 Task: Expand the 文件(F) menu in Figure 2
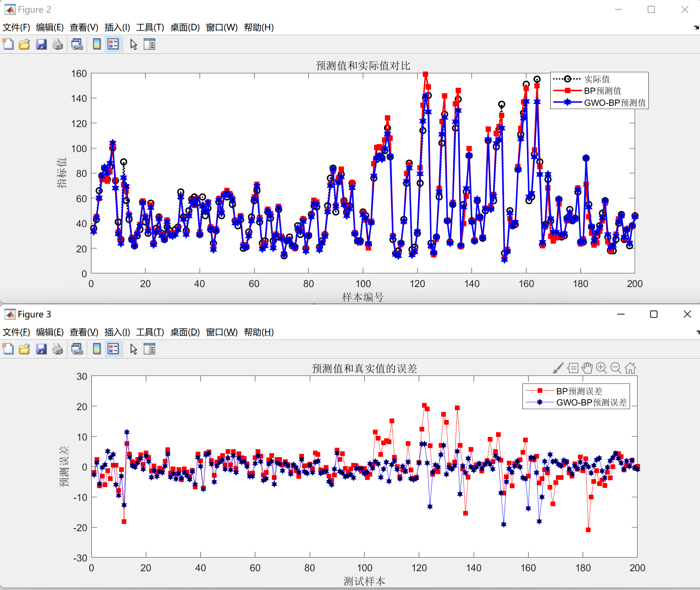tap(16, 27)
